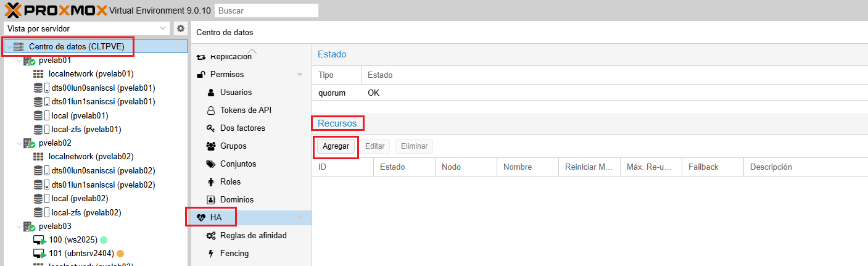Collapse the pvelab01 node
The image size is (868, 266).
pos(19,60)
